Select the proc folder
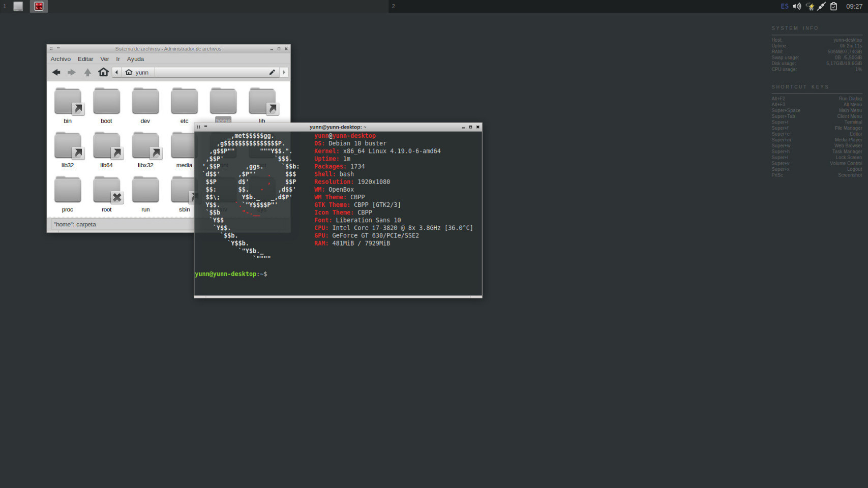868x488 pixels. (68, 194)
